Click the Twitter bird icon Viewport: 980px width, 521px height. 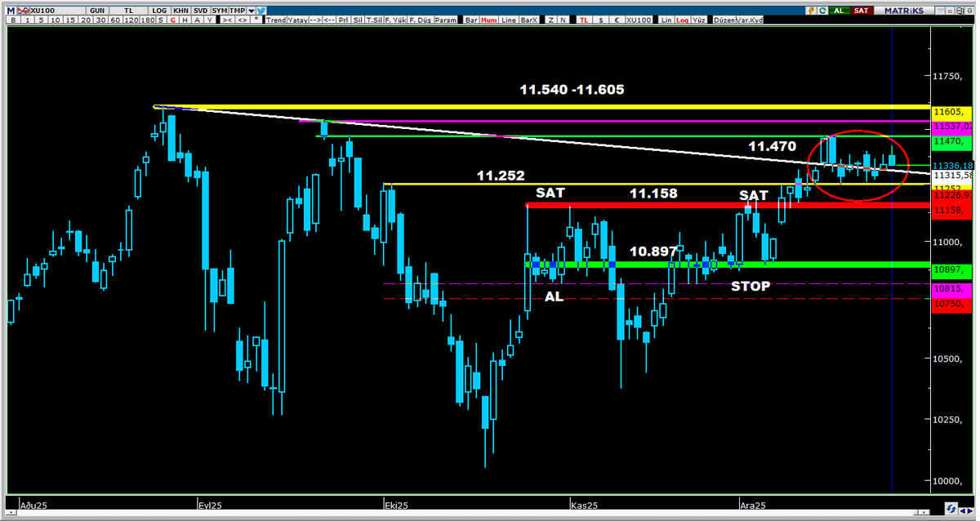click(261, 11)
